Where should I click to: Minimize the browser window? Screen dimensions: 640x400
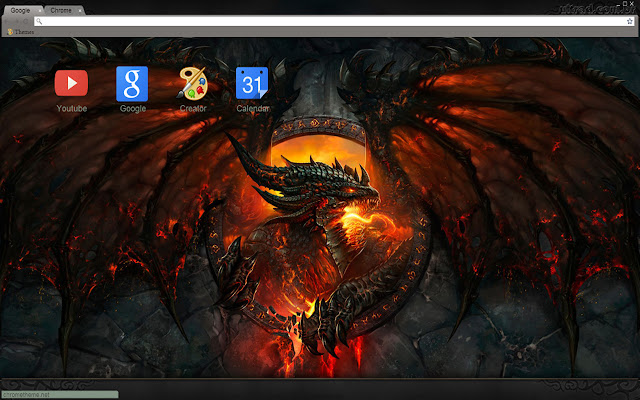[x=618, y=5]
